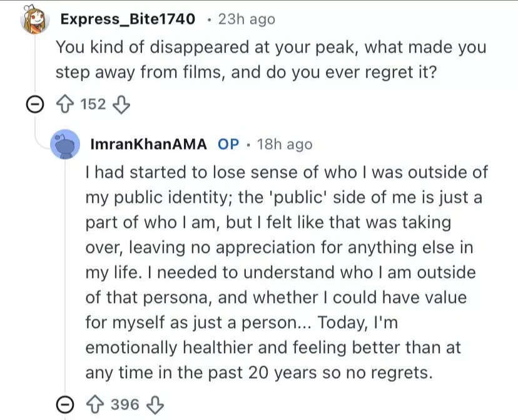518x420 pixels.
Task: Visit the ImranKhanAMA username profile
Action: 148,145
